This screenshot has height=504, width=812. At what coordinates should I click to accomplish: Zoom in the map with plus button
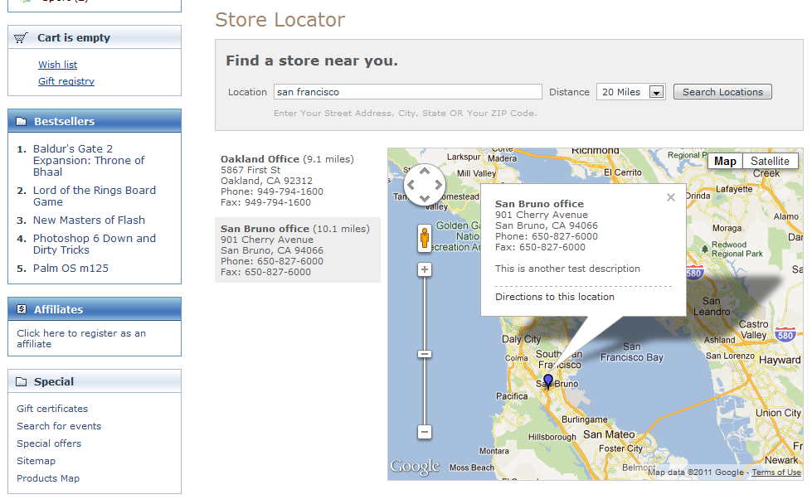[425, 269]
